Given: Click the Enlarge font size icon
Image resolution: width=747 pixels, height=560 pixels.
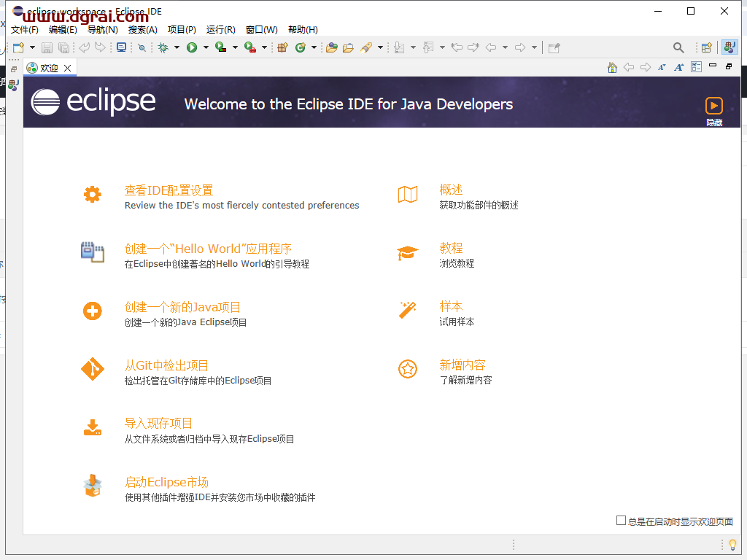Looking at the screenshot, I should click(x=679, y=67).
